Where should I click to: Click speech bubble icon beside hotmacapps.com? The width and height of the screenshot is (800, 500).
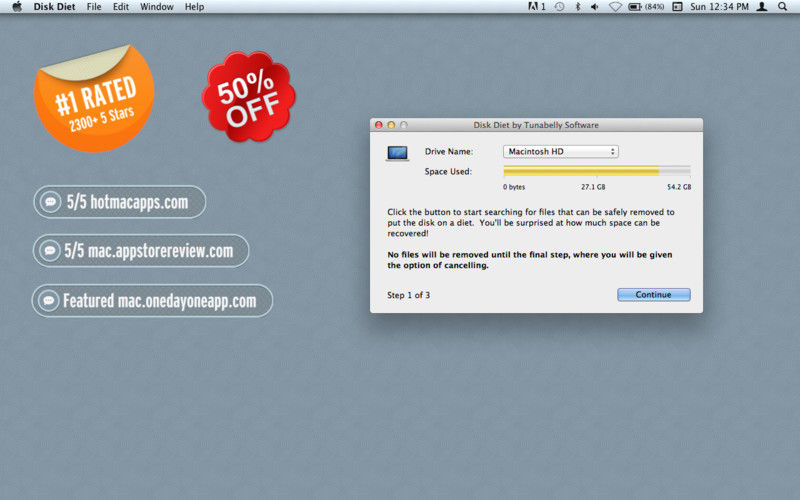click(51, 202)
